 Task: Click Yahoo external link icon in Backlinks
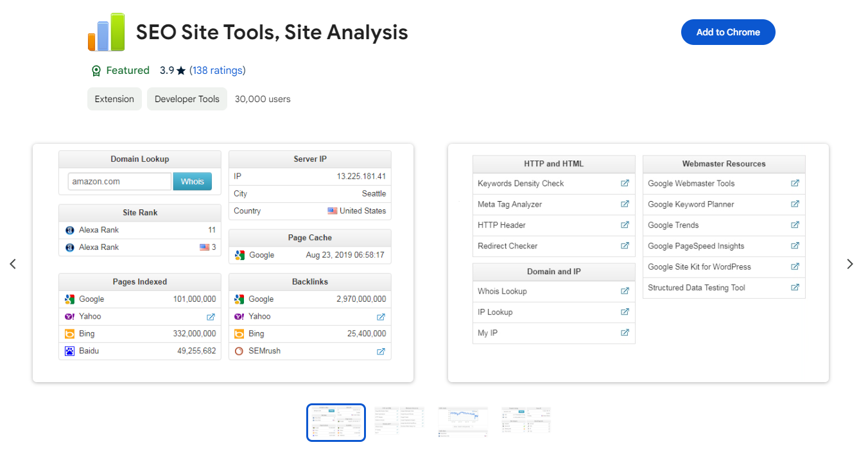coord(381,317)
